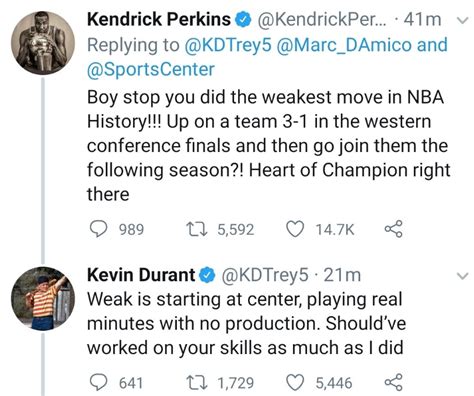Like Kendrick Perkins' tweet
Screen dimensions: 474x396
tap(295, 229)
